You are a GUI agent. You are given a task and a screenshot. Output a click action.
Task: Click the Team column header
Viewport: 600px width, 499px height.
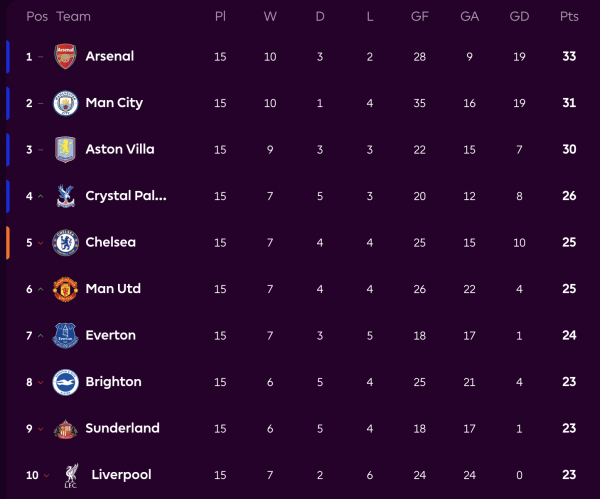click(74, 17)
